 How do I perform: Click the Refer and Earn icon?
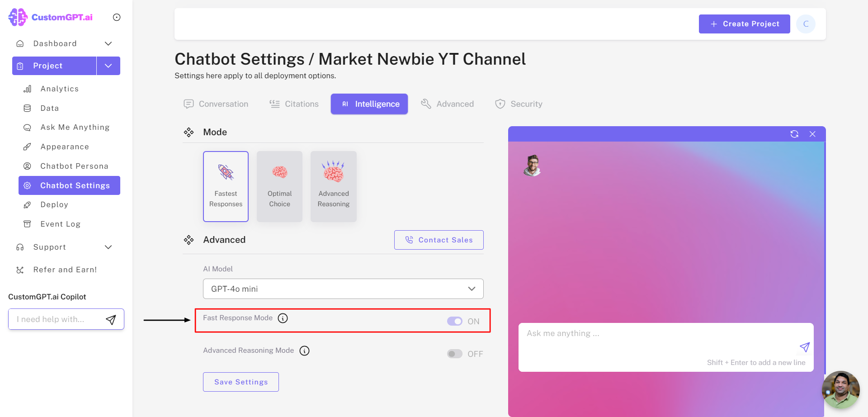(20, 270)
